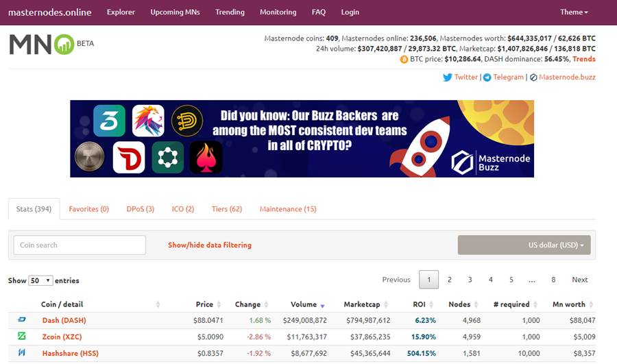Sort by Nodes column arrows
This screenshot has width=617, height=364.
[x=476, y=304]
